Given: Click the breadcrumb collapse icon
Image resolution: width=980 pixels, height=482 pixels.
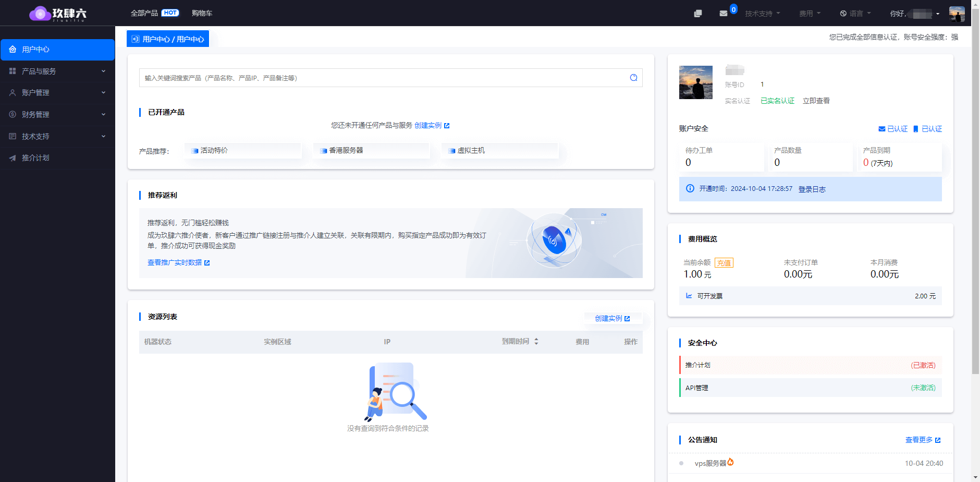Looking at the screenshot, I should (x=136, y=39).
